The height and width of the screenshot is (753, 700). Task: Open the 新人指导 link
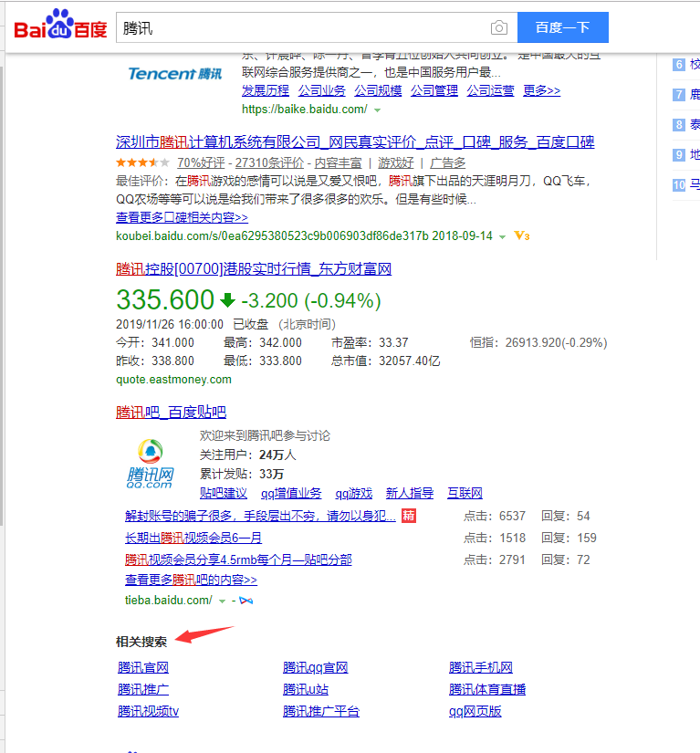(410, 493)
